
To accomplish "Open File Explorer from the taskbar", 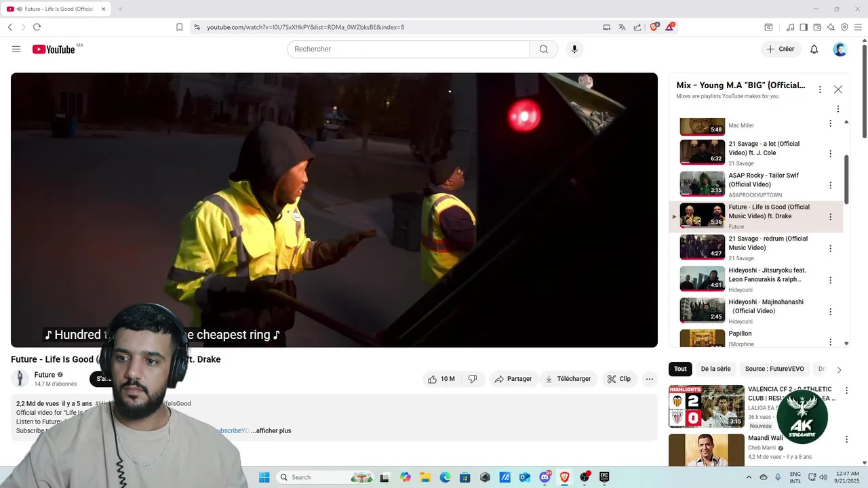I will click(x=425, y=477).
